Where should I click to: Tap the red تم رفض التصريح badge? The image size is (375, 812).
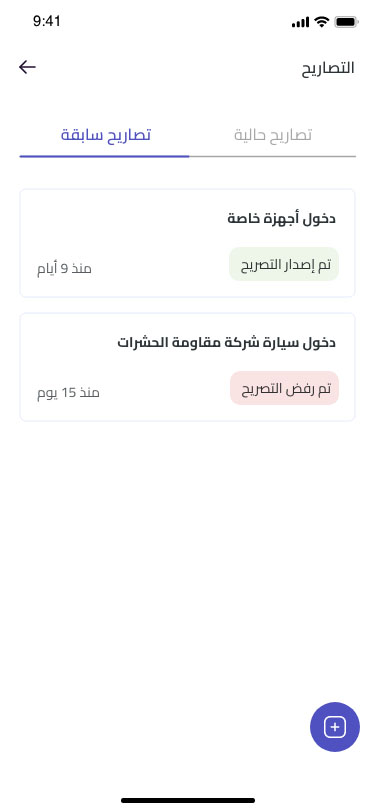point(284,388)
